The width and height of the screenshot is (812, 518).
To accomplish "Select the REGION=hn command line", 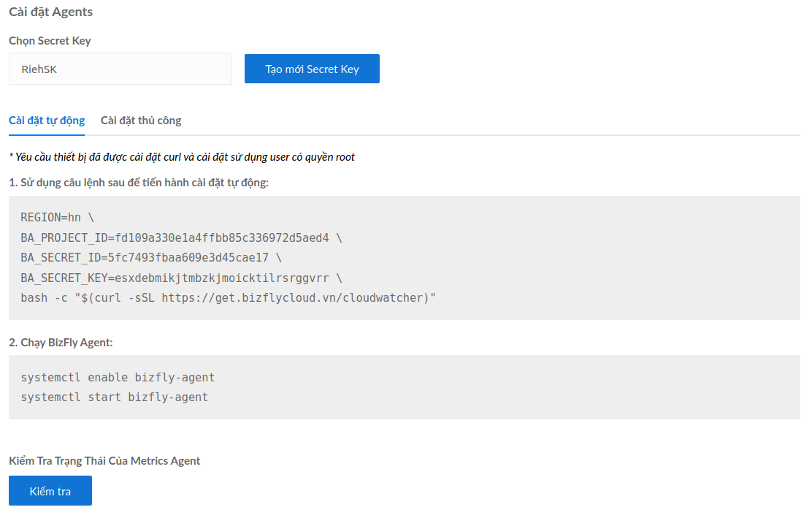I will tap(58, 218).
